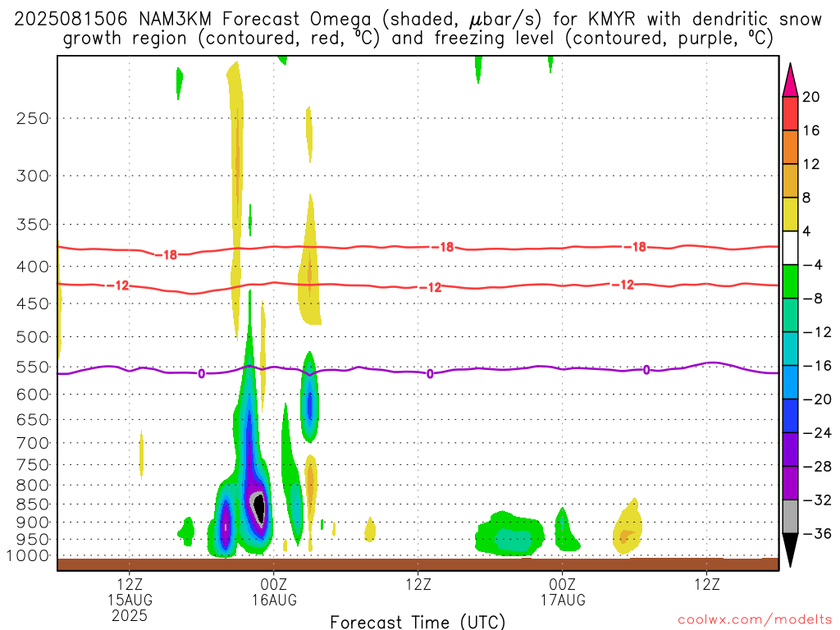The width and height of the screenshot is (840, 630).
Task: Click the colorbar value label 12
Action: coord(811,164)
